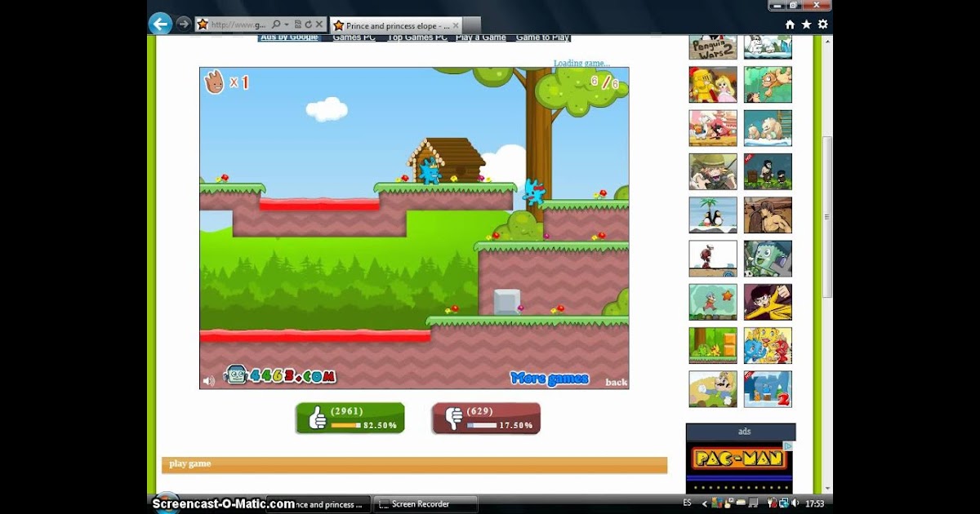Viewport: 980px width, 514px height.
Task: Click the thumbs up like button
Action: point(350,419)
